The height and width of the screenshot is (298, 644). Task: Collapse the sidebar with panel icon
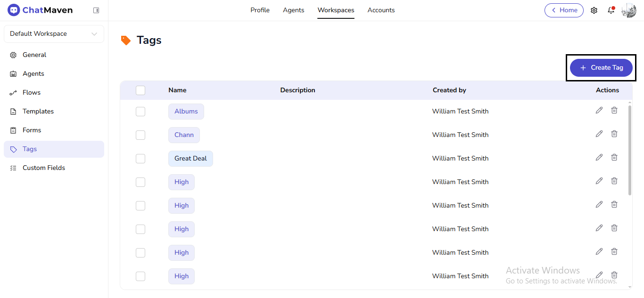click(96, 10)
